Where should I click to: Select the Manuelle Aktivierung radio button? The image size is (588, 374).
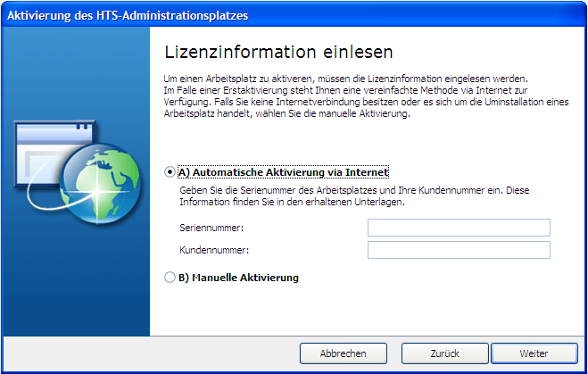tap(170, 278)
